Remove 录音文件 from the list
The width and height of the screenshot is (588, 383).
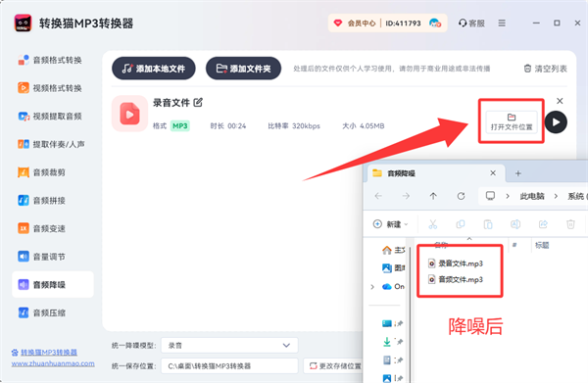(x=560, y=101)
